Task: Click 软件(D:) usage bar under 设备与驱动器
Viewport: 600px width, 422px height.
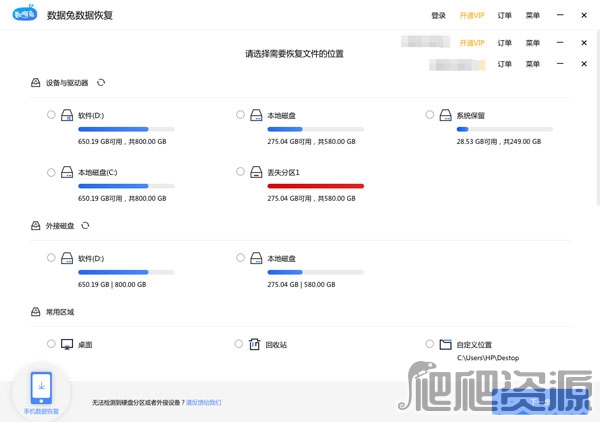Action: 126,129
